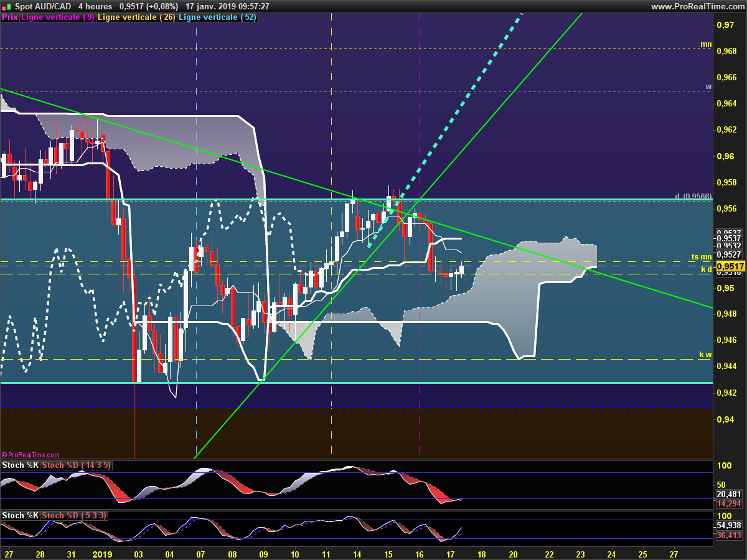Click Stoch %D ( 14 3 5) label
The image size is (747, 560).
(x=77, y=465)
